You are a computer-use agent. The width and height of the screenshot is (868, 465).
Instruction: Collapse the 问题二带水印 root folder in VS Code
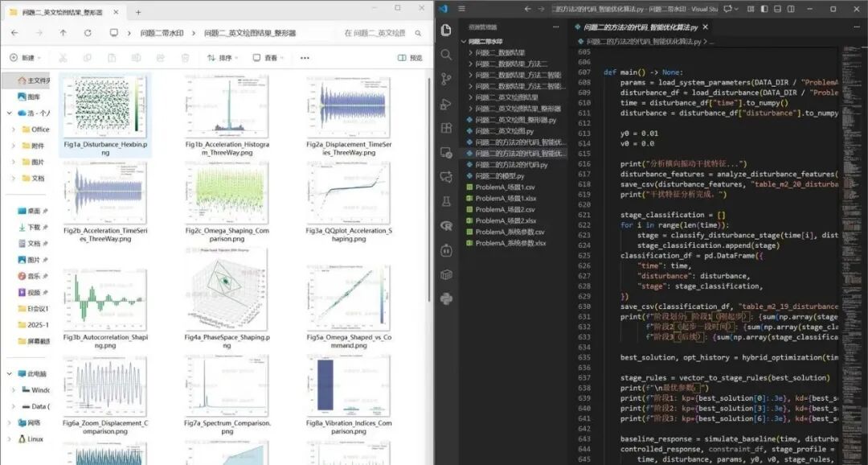pyautogui.click(x=465, y=42)
